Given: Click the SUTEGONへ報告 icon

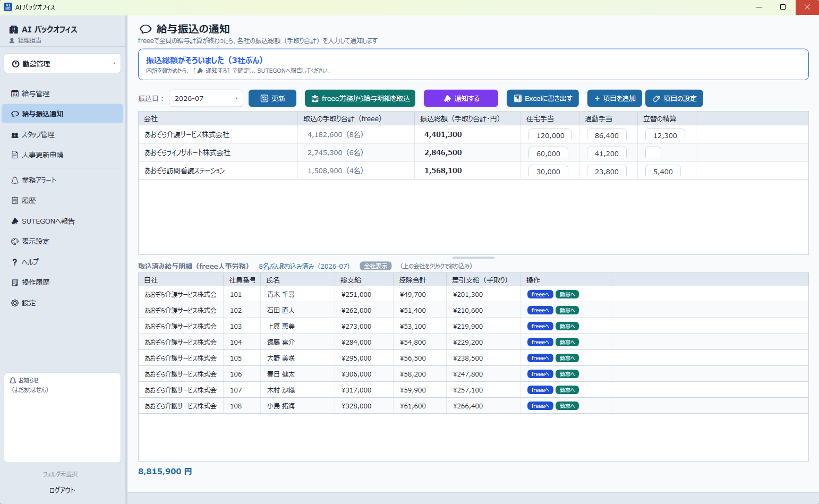Looking at the screenshot, I should click(x=15, y=221).
